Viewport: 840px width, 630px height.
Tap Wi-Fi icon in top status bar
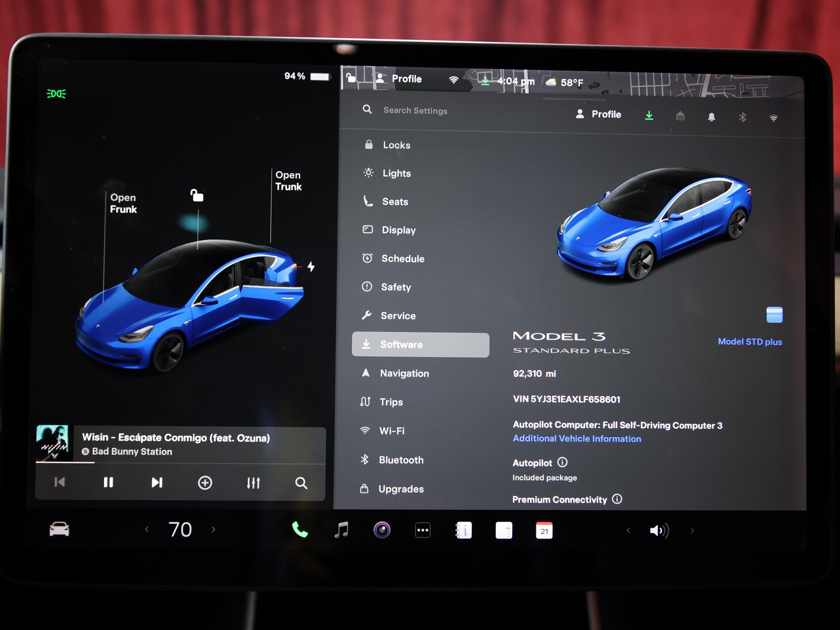pyautogui.click(x=454, y=80)
